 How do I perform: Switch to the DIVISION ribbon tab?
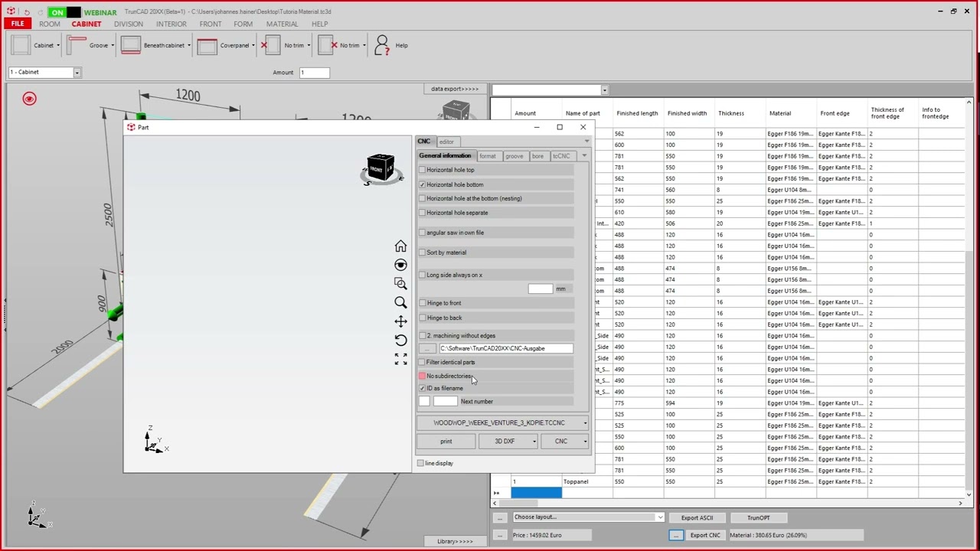pos(129,24)
